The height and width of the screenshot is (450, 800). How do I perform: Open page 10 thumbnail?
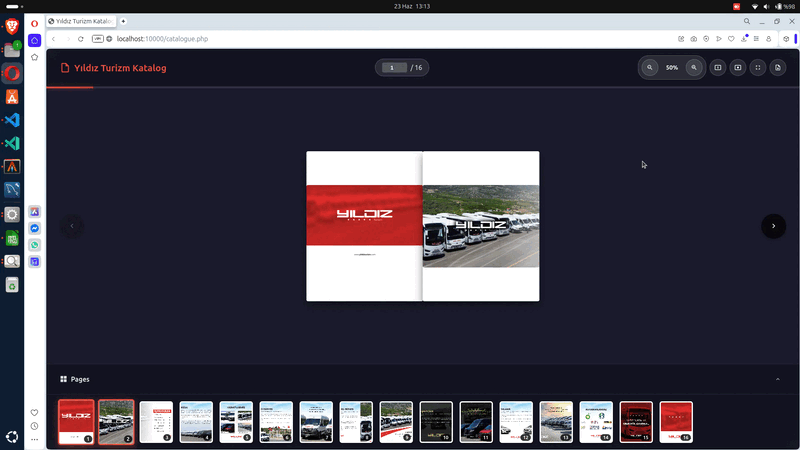tap(436, 422)
